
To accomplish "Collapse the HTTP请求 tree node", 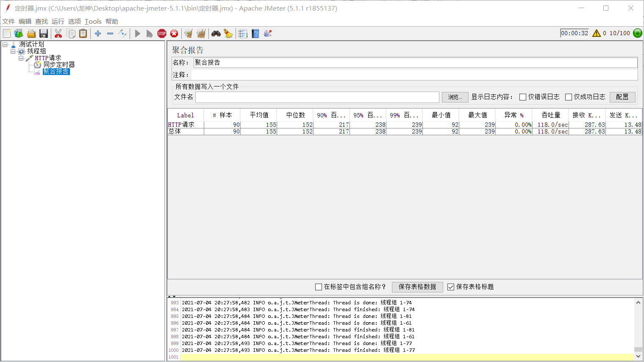I will [21, 58].
